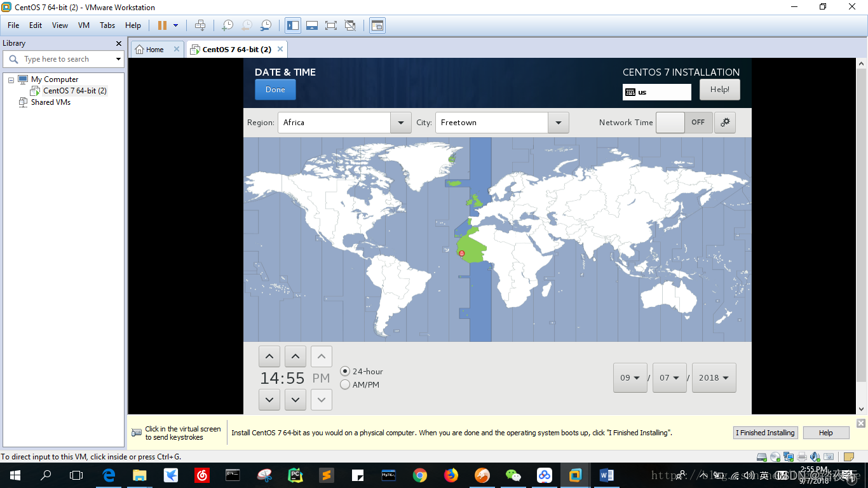Click the Done button

point(275,90)
